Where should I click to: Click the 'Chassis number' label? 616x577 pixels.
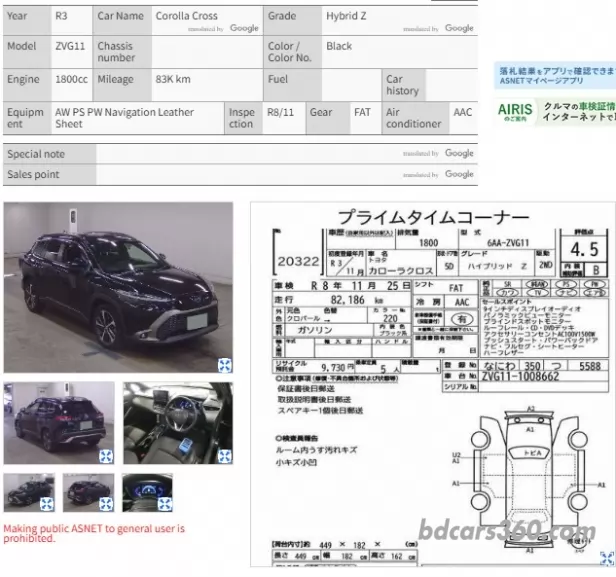116,52
